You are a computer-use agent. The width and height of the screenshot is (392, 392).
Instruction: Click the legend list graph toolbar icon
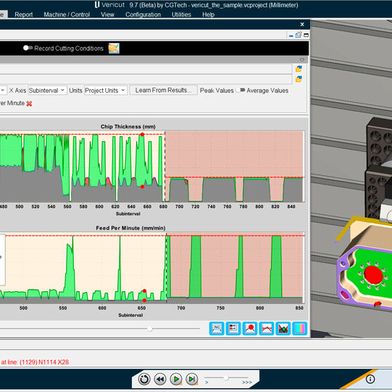pos(233,328)
